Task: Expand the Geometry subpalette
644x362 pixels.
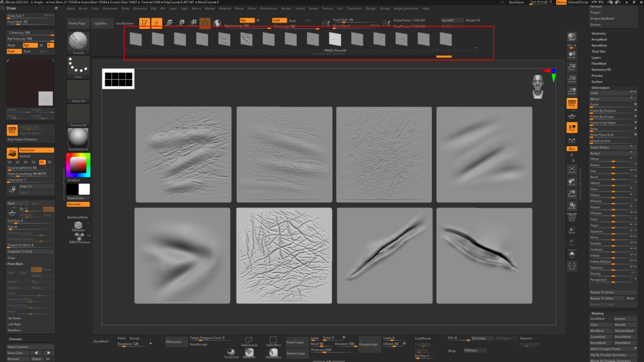Action: click(x=599, y=33)
